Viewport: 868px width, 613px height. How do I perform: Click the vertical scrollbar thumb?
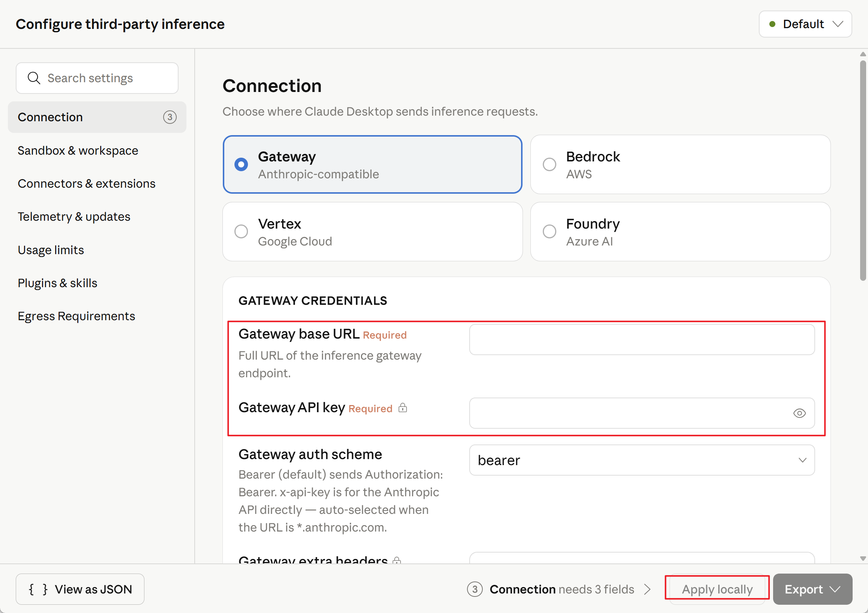point(863,170)
